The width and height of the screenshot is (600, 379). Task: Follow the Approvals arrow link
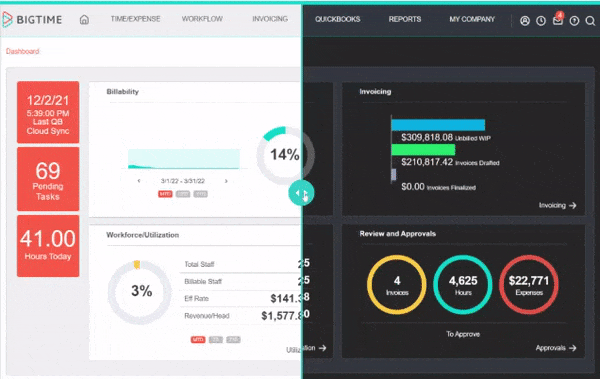(x=556, y=348)
